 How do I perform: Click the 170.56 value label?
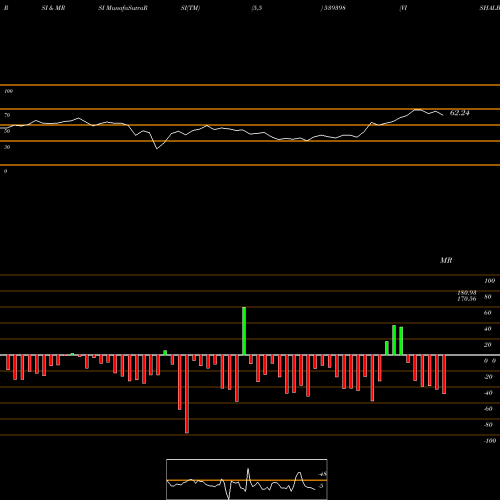pos(467,299)
